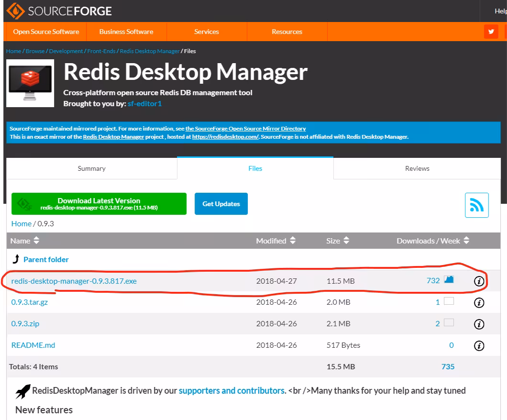Click the RSS feed icon button
The image size is (507, 420).
click(x=476, y=205)
